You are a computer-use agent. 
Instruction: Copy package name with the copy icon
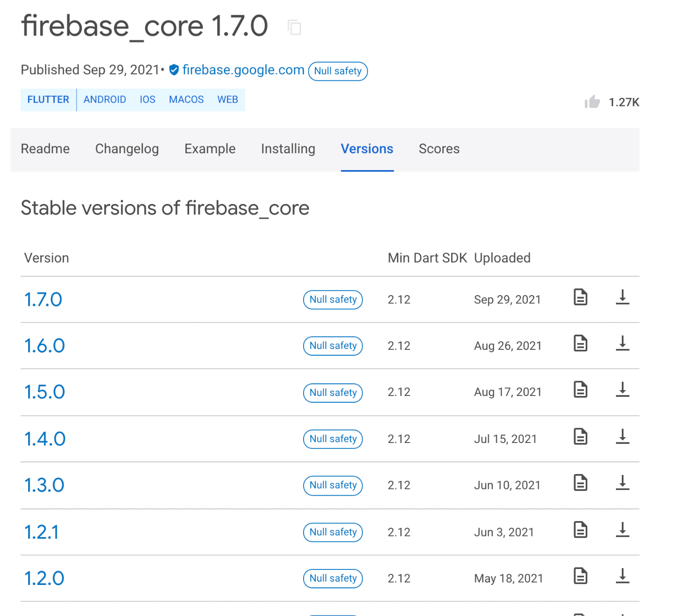point(294,27)
